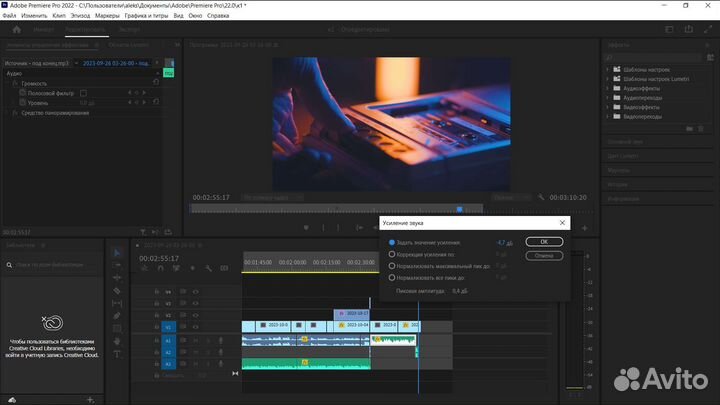Toggle timeline Snap magnet icon
This screenshot has height=405, width=720.
point(160,268)
